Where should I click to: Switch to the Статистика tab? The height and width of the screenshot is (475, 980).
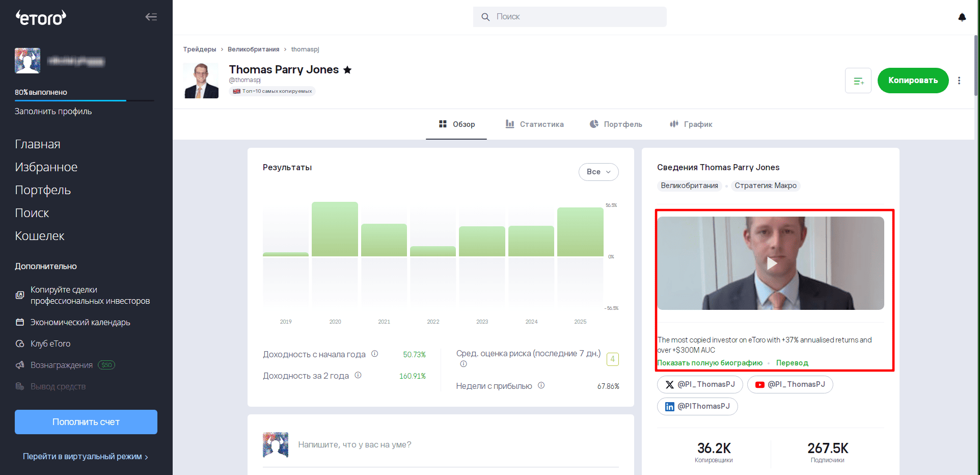click(534, 124)
